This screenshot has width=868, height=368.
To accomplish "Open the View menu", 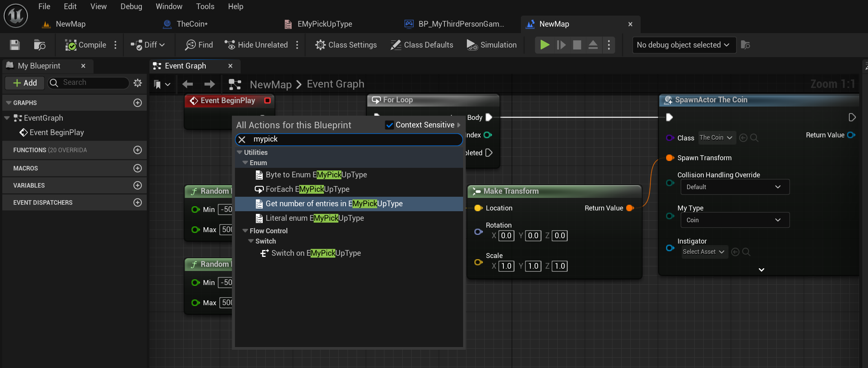I will [98, 6].
